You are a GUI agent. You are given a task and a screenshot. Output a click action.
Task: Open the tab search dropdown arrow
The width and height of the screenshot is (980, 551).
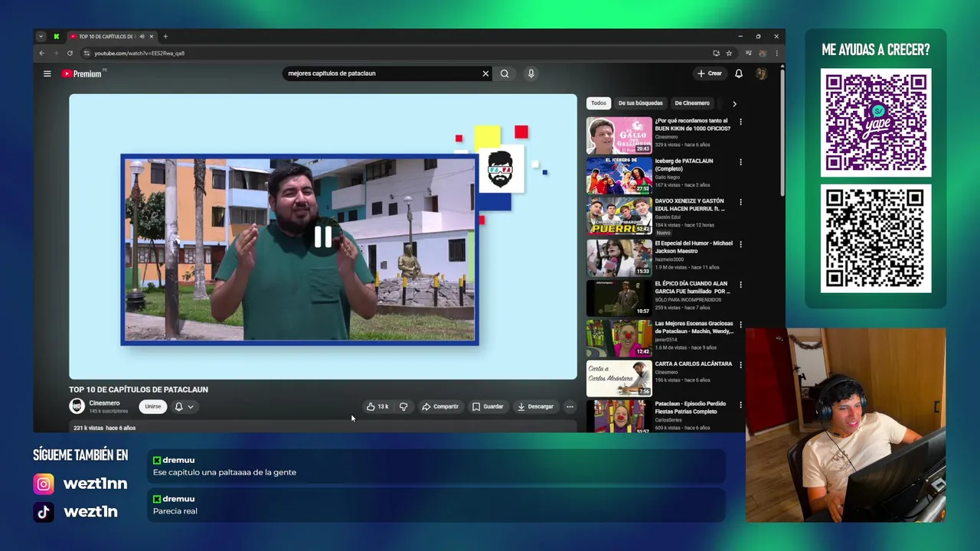(41, 36)
